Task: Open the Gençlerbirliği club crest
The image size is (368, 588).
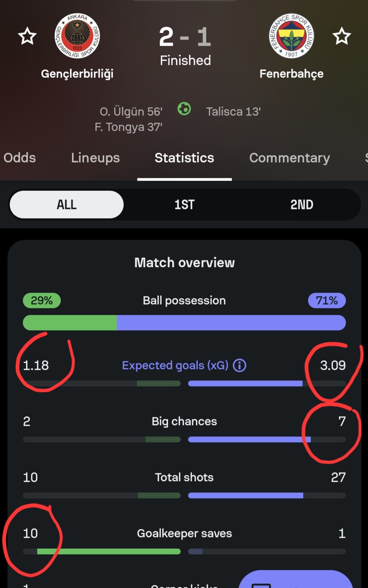Action: coord(77,36)
